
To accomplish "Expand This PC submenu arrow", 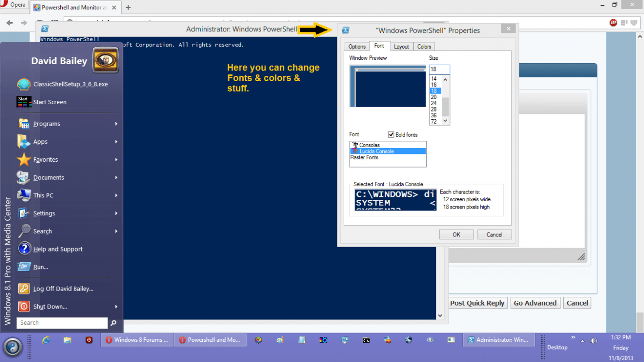I will point(116,195).
